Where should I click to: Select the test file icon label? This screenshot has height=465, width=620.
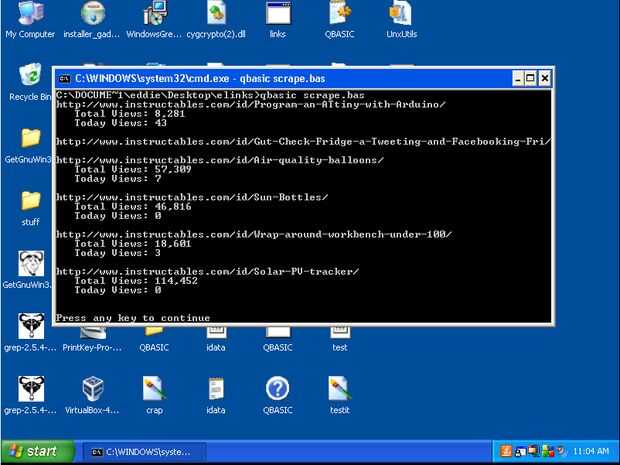coord(340,348)
